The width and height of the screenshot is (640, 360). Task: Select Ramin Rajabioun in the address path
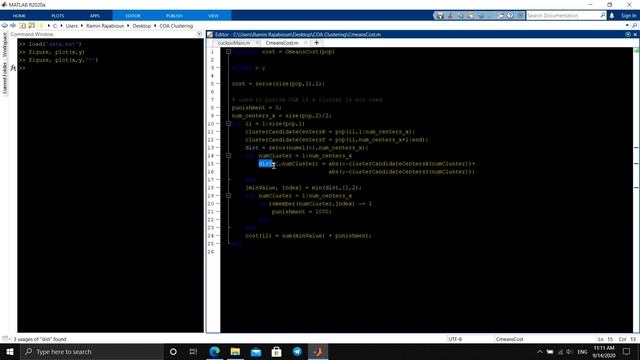coord(105,26)
